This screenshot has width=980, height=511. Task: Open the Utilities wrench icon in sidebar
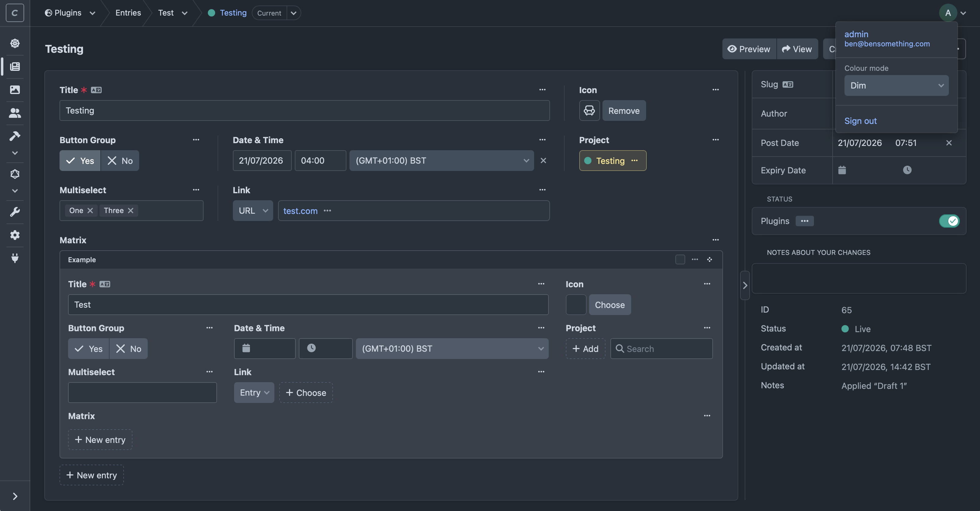15,212
